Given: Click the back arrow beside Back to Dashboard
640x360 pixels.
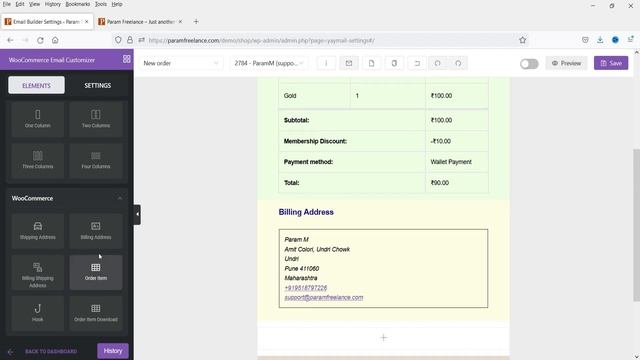Looking at the screenshot, I should [11, 351].
